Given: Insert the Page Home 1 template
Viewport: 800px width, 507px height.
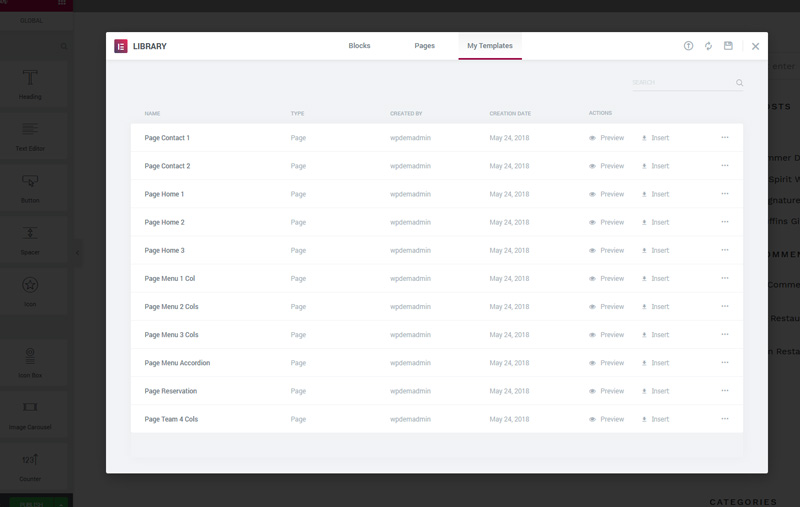Looking at the screenshot, I should point(655,194).
